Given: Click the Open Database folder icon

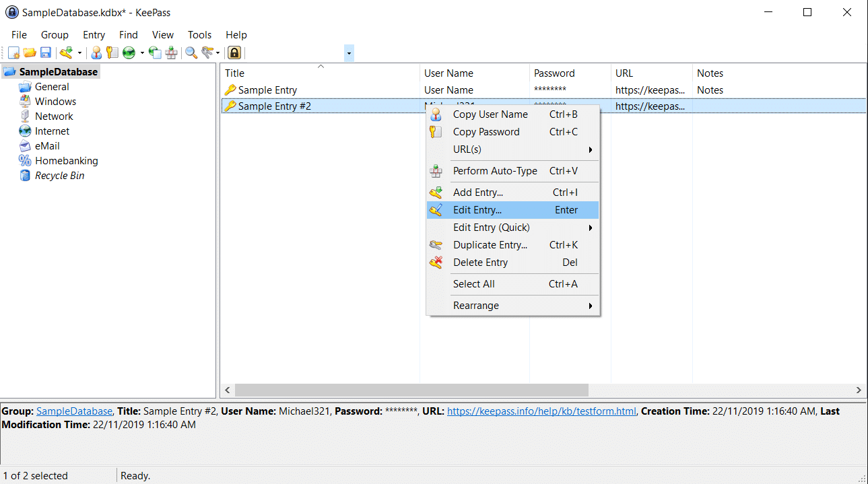Looking at the screenshot, I should tap(30, 53).
